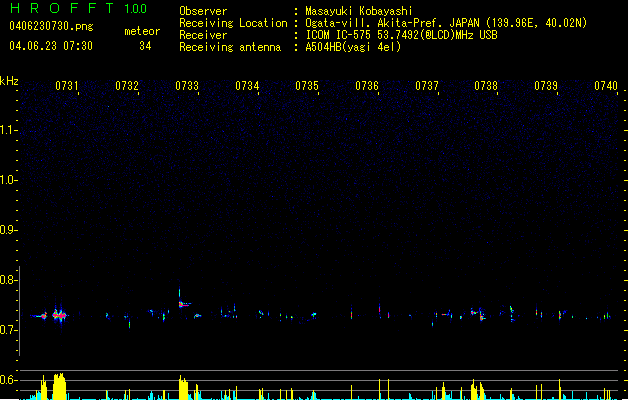Click the 0738 time marker

[486, 86]
